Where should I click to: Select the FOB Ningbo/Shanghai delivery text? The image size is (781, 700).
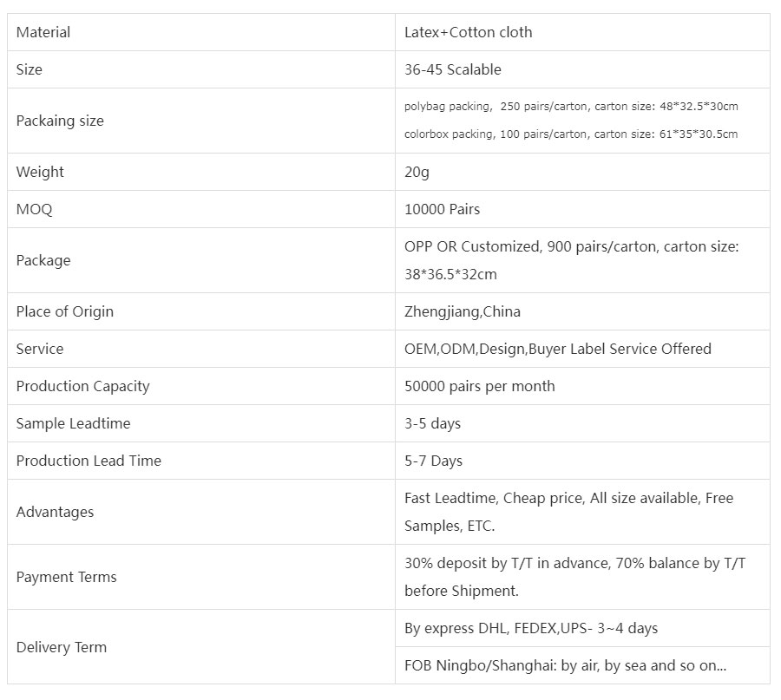coord(565,665)
